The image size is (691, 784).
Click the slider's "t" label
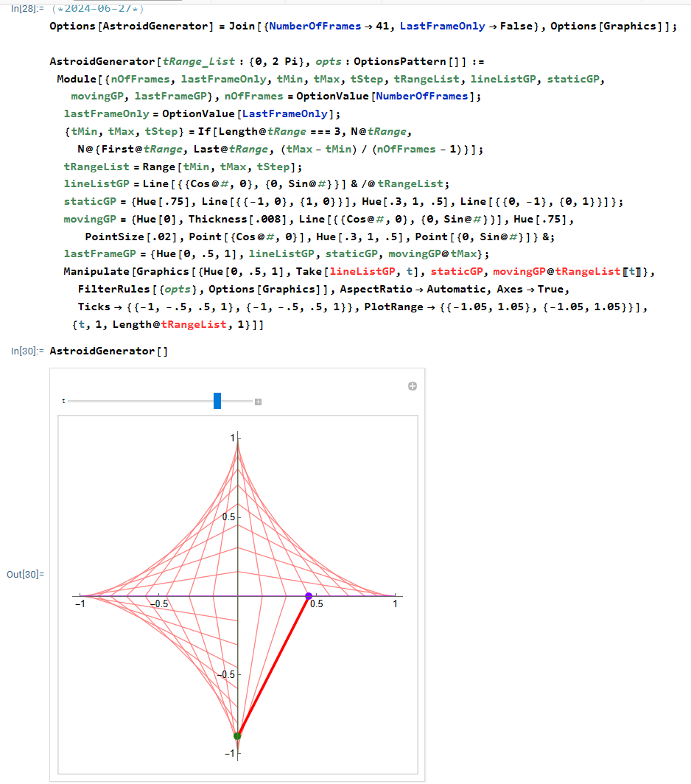pyautogui.click(x=63, y=401)
